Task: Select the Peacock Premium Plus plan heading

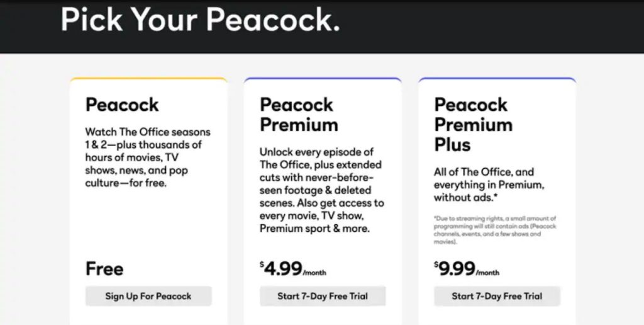Action: click(x=473, y=125)
